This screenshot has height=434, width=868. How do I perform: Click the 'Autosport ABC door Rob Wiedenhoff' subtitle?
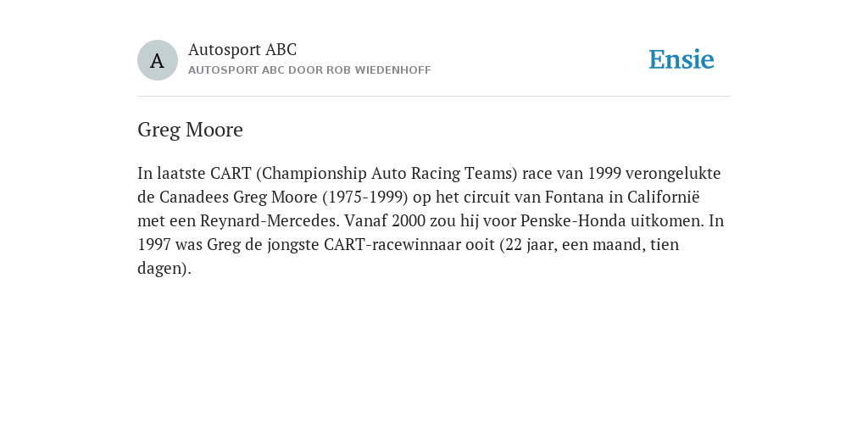[x=309, y=70]
